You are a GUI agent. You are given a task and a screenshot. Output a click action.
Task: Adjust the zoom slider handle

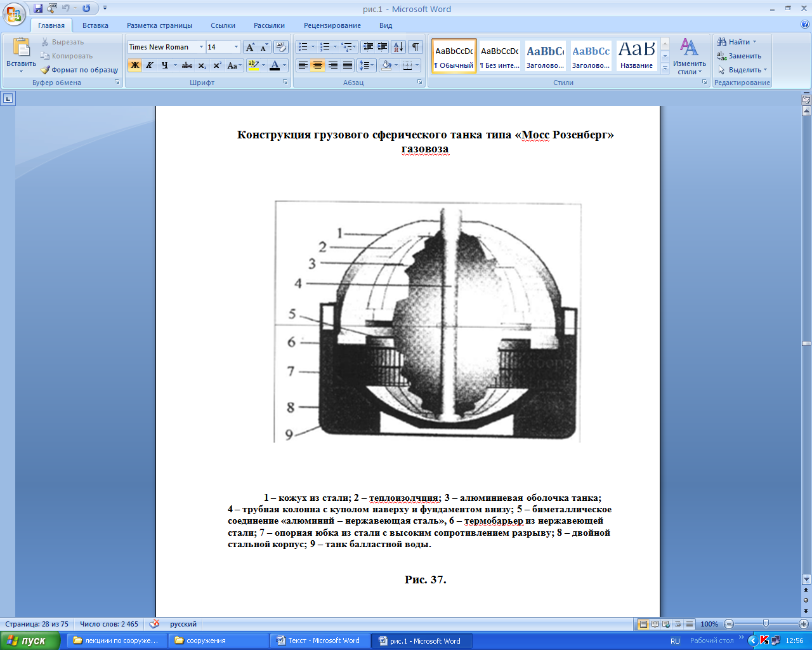pyautogui.click(x=766, y=624)
